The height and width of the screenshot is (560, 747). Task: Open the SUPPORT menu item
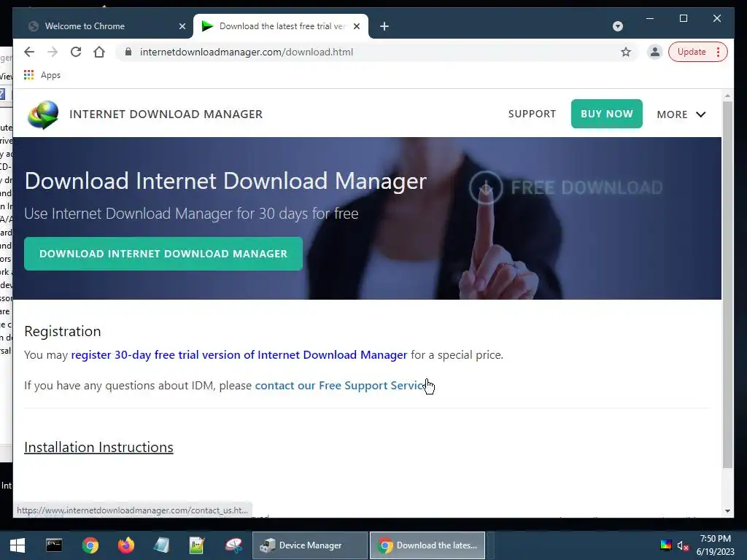coord(532,114)
